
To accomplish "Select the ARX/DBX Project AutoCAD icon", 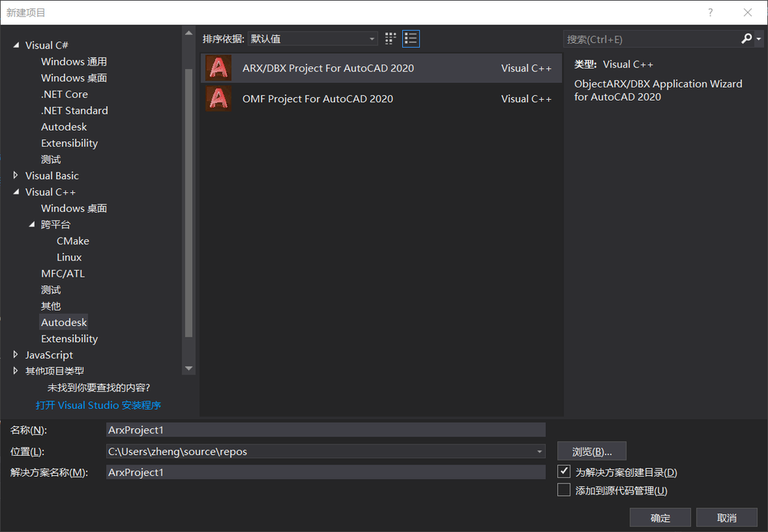I will coord(218,68).
